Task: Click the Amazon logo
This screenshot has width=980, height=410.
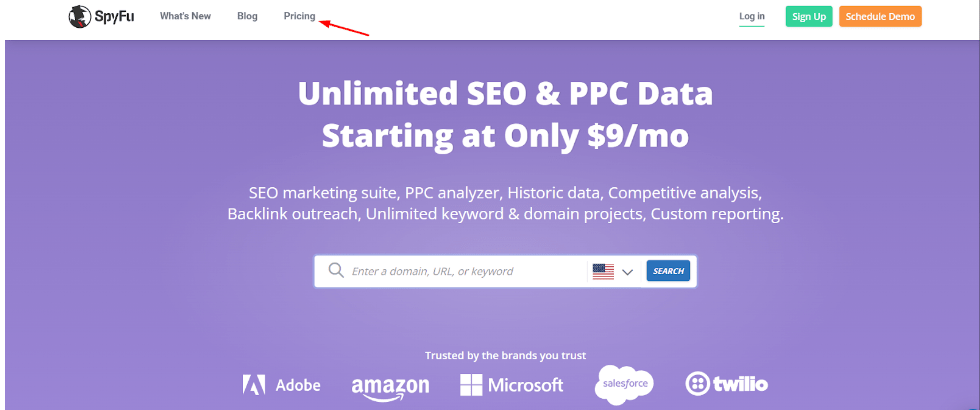Action: [x=391, y=388]
